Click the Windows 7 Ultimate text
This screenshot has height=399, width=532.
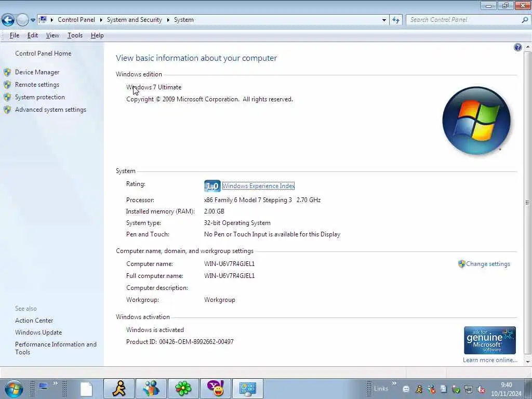coord(154,87)
